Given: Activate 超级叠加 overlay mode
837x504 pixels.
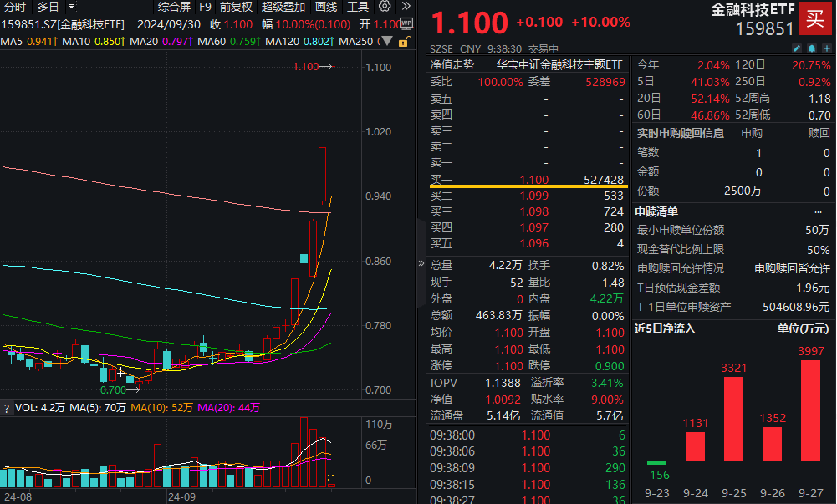Looking at the screenshot, I should click(x=283, y=6).
